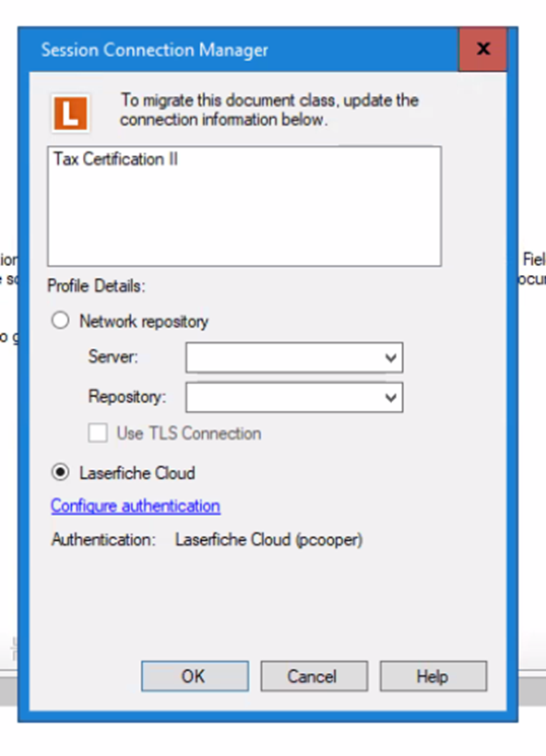546x756 pixels.
Task: Click the Use TLS Connection label
Action: tap(189, 434)
